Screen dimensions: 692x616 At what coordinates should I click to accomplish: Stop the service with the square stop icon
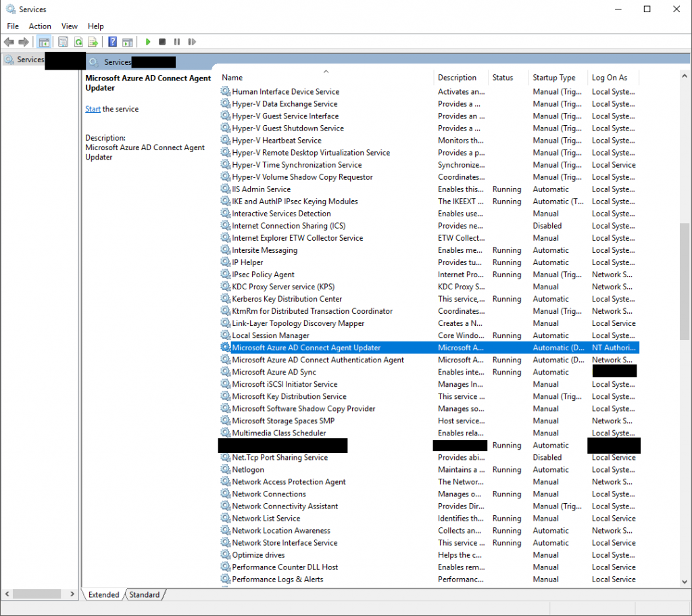(162, 42)
